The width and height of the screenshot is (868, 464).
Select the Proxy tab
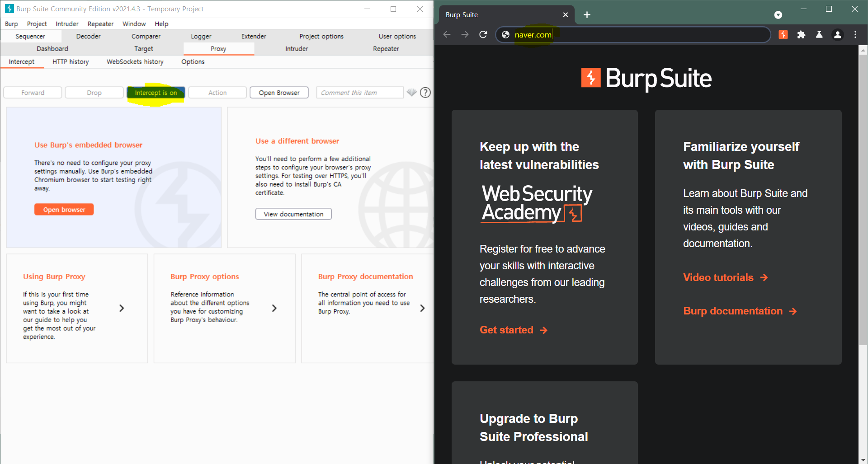tap(218, 49)
